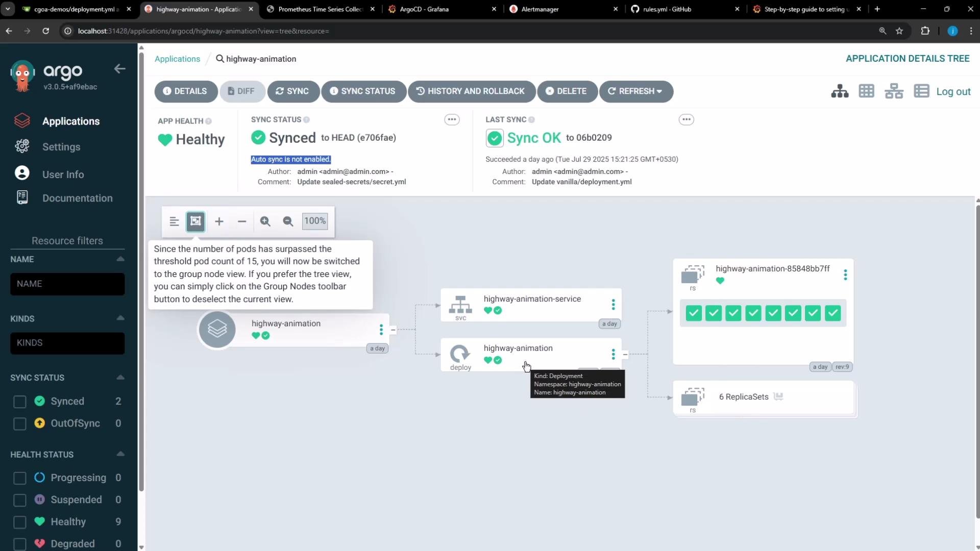Check the Progressing filter checkbox
This screenshot has height=551, width=980.
click(20, 478)
